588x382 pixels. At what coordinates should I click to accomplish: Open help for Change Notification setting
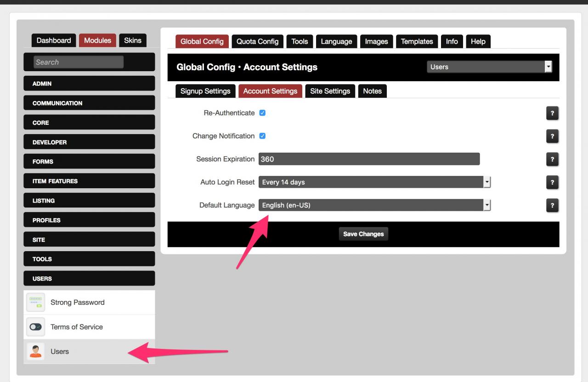click(x=552, y=136)
